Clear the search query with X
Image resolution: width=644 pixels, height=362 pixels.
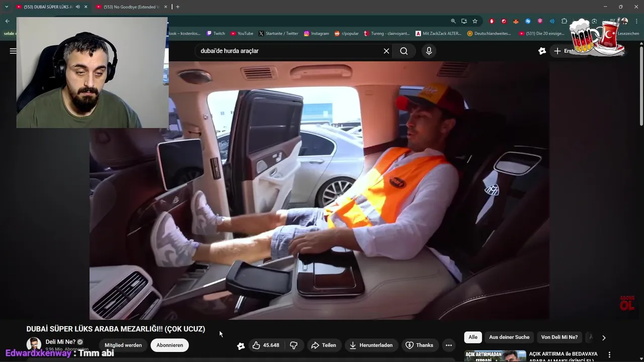tap(386, 51)
